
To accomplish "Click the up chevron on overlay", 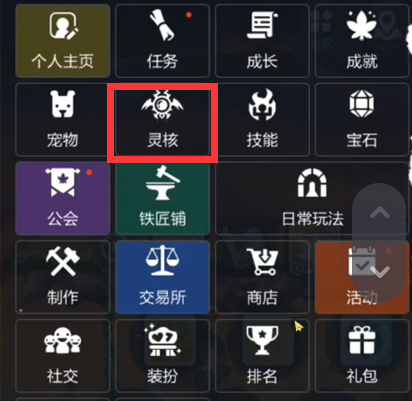I will 380,212.
